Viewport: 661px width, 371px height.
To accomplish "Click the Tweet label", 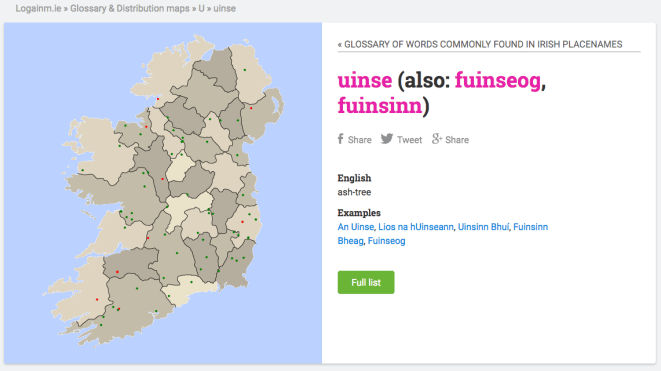I will (409, 140).
